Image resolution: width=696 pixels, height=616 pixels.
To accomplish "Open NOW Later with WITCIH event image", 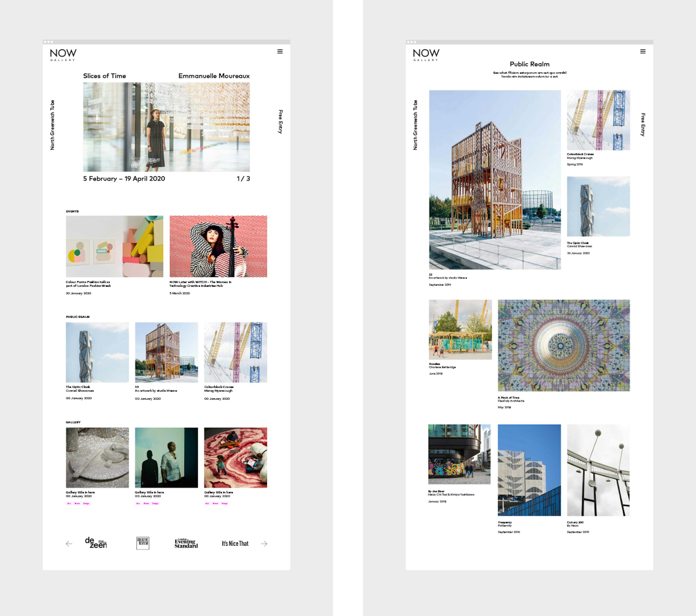I will (218, 246).
